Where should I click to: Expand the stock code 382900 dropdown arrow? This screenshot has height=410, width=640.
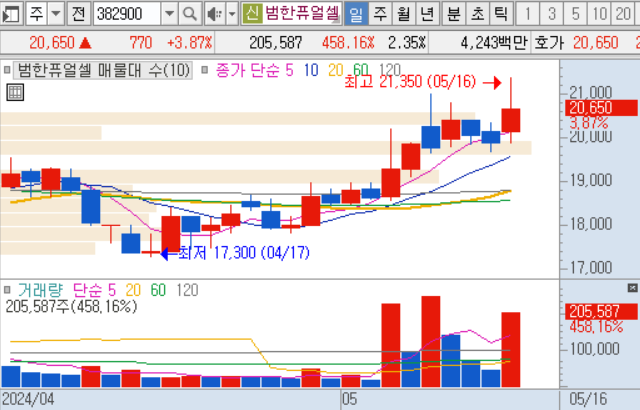pos(169,14)
